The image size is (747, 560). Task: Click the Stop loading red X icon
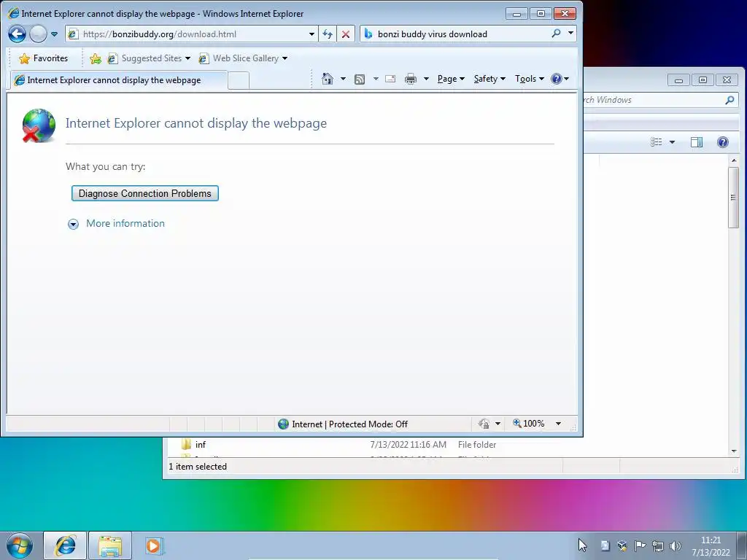pyautogui.click(x=346, y=34)
